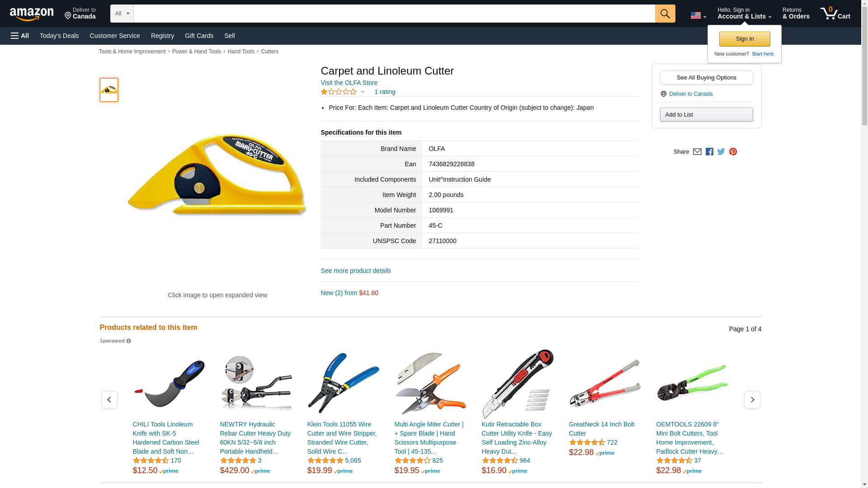Image resolution: width=868 pixels, height=488 pixels.
Task: Click the search magnifier button
Action: click(x=665, y=14)
